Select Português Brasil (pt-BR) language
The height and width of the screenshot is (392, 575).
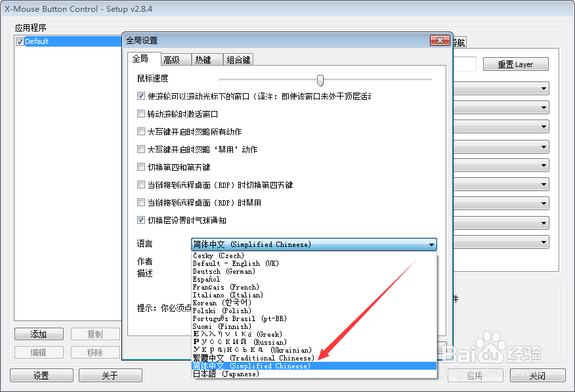tap(314, 318)
